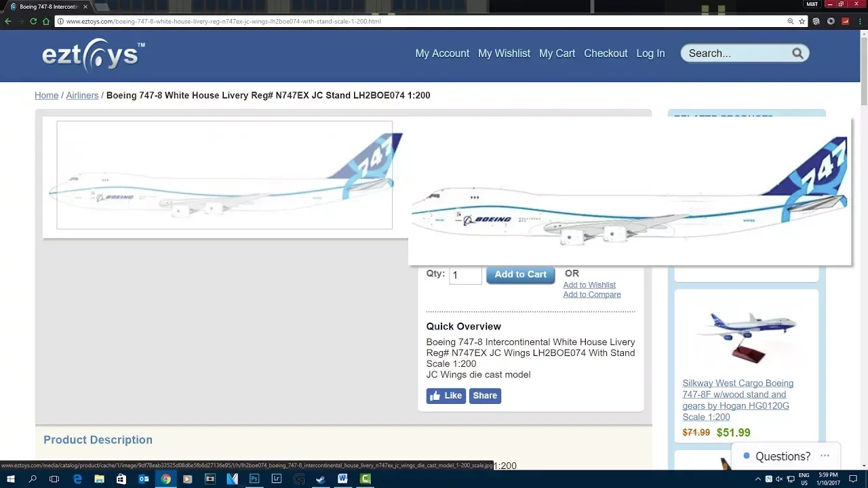Open Lightroom from the taskbar
868x488 pixels.
pyautogui.click(x=277, y=479)
